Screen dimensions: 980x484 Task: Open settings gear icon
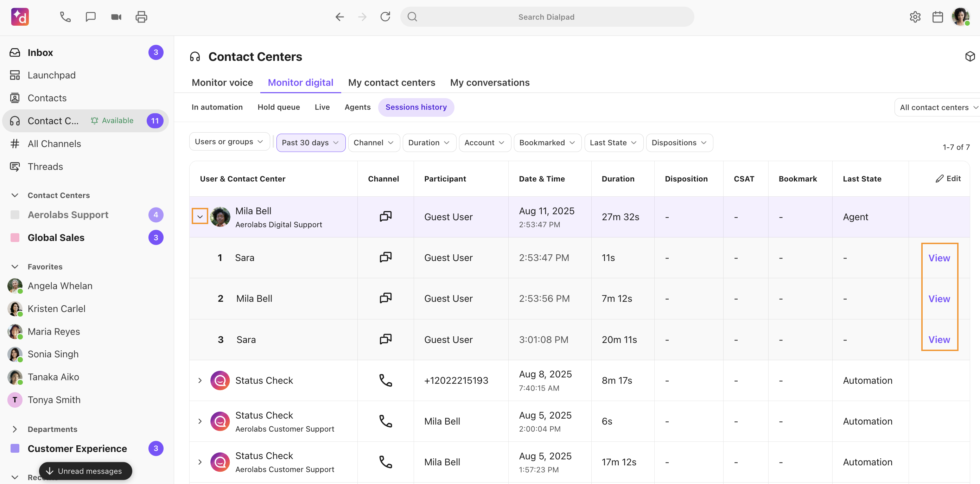[915, 17]
